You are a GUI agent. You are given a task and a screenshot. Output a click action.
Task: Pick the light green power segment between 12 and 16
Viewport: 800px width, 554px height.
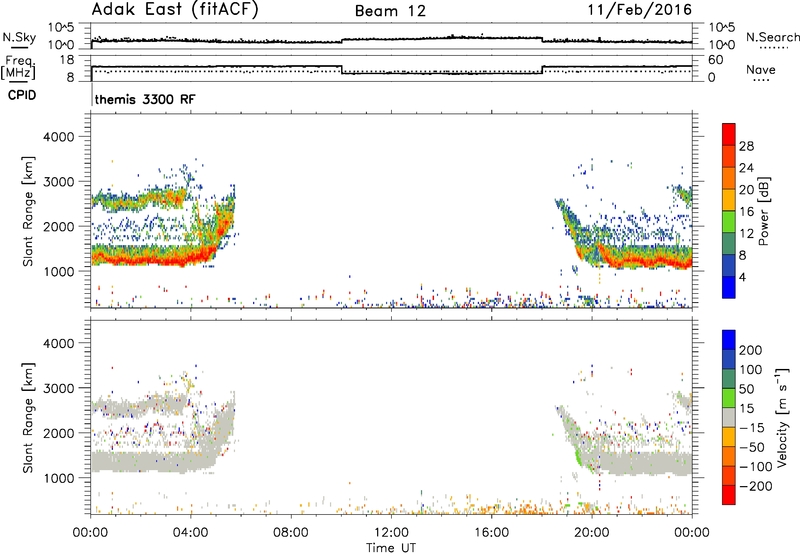pos(729,222)
